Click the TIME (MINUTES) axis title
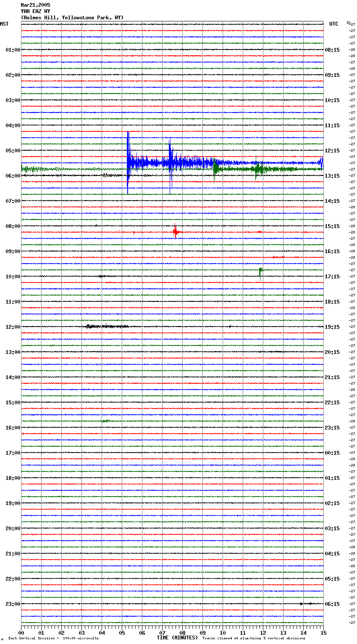This screenshot has height=644, width=357. 177,638
